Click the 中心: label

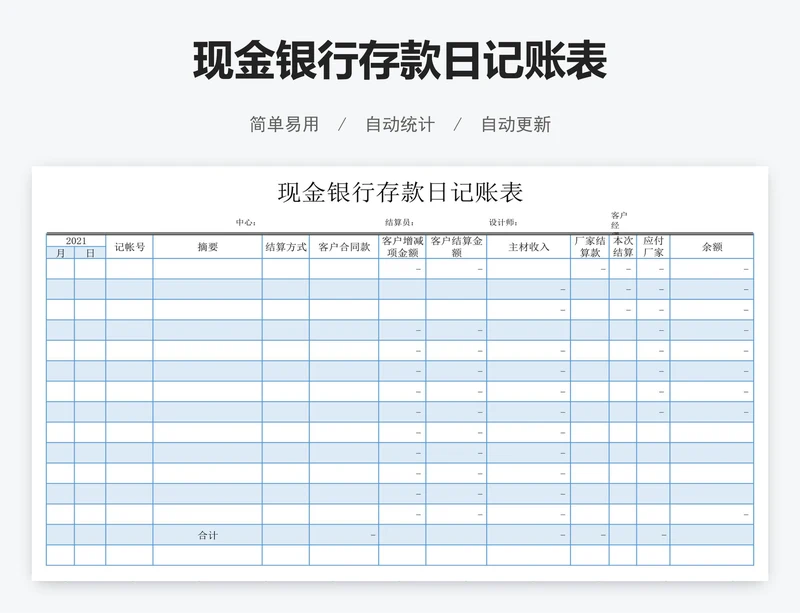(245, 223)
